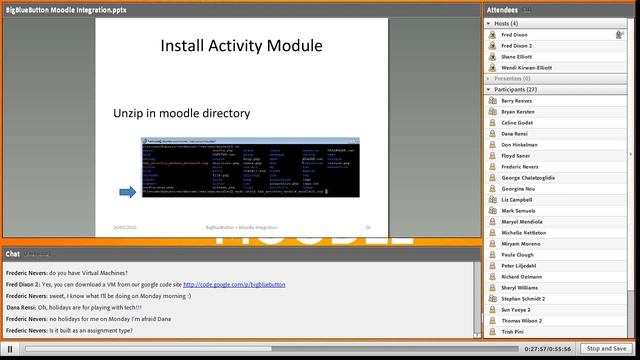Click Dana Rensi's participant icon
The height and width of the screenshot is (360, 640).
point(493,133)
